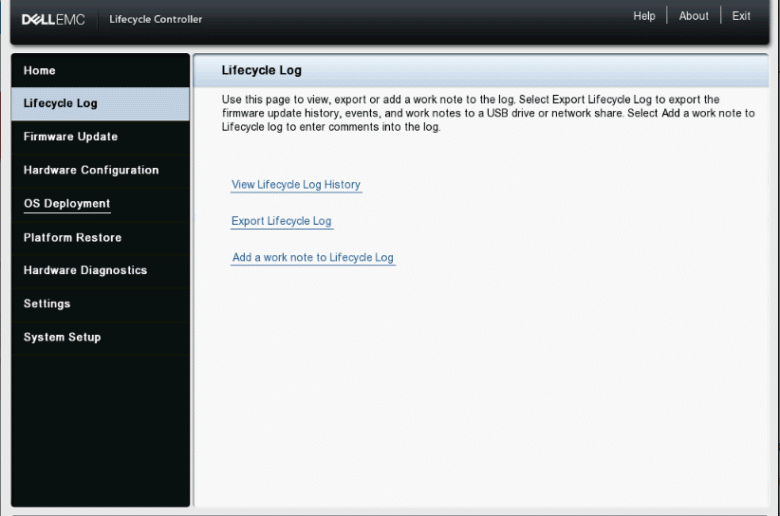
Task: Select Lifecycle Log in the sidebar
Action: tap(100, 103)
